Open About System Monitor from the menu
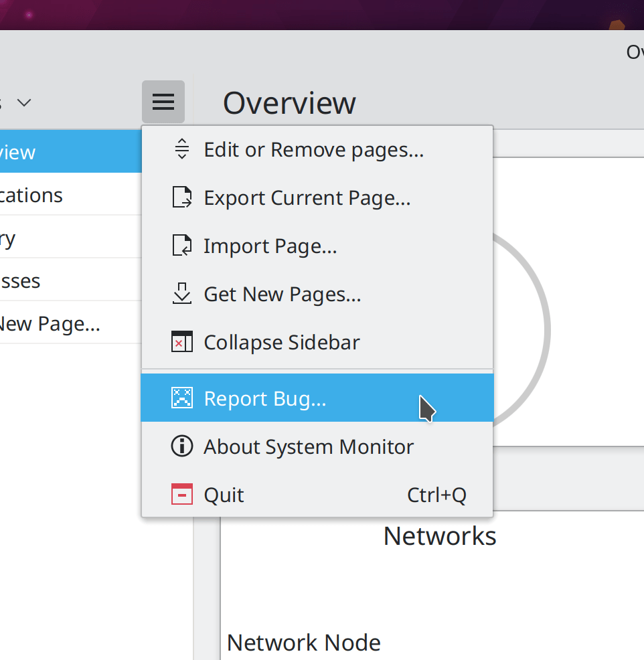The width and height of the screenshot is (644, 660). 308,446
